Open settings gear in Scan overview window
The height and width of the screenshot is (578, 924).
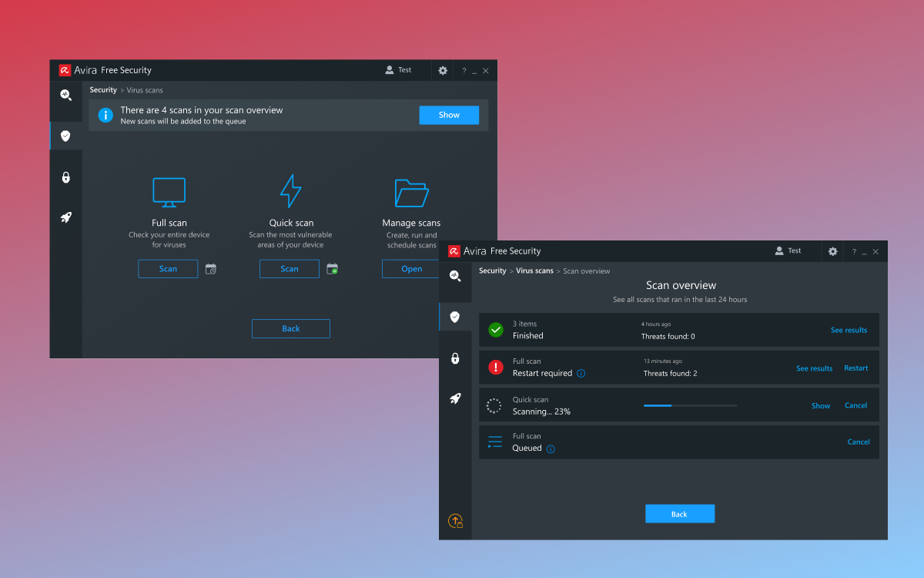(x=832, y=251)
